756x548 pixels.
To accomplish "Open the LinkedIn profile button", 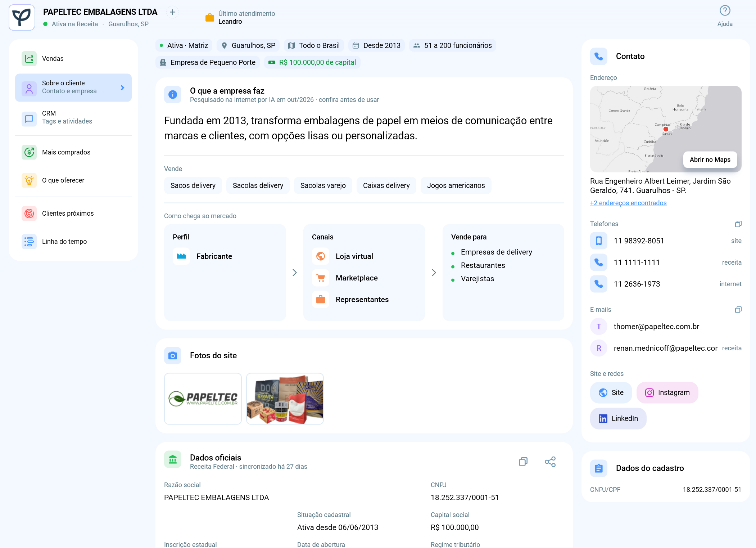I will [618, 419].
